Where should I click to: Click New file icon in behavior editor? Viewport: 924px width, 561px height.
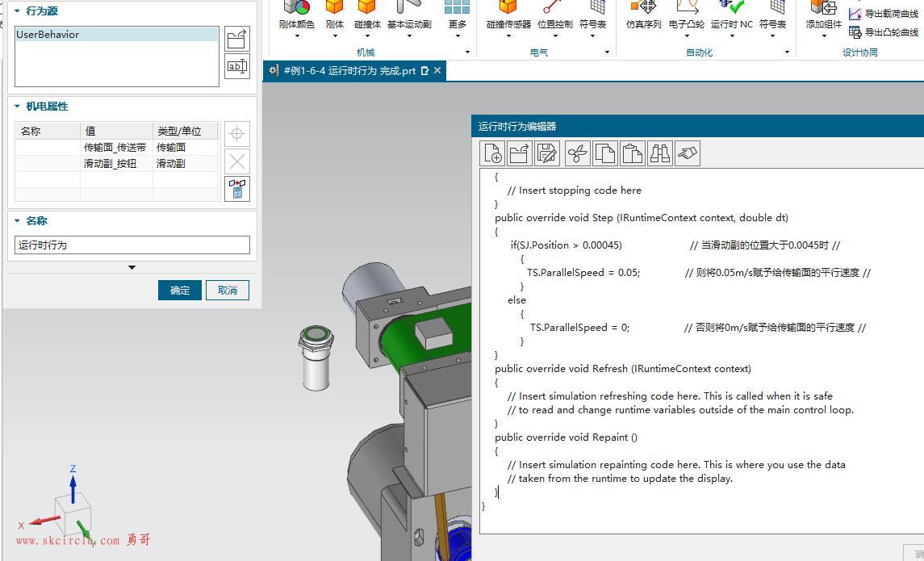point(492,154)
